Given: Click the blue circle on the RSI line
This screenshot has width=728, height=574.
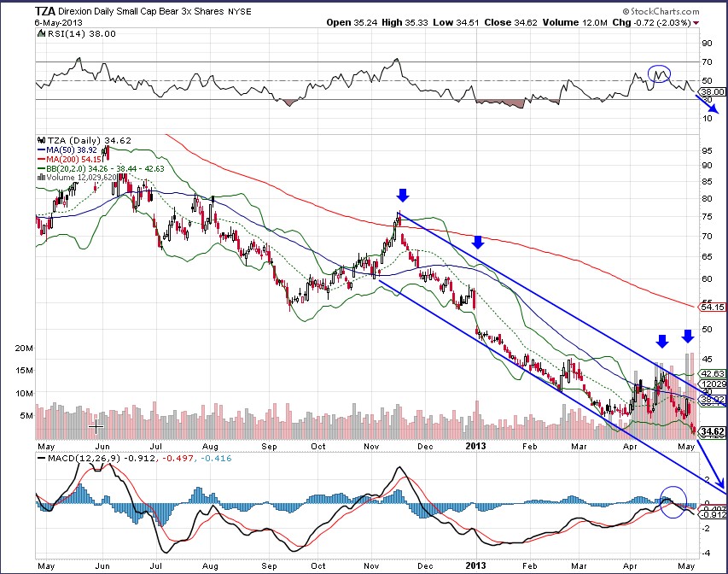Looking at the screenshot, I should pyautogui.click(x=658, y=73).
